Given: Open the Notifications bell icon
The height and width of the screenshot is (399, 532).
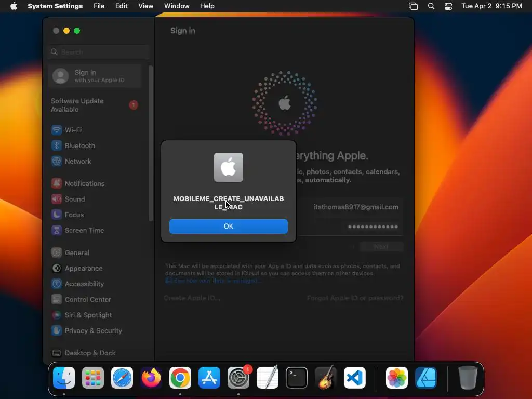Looking at the screenshot, I should 56,183.
